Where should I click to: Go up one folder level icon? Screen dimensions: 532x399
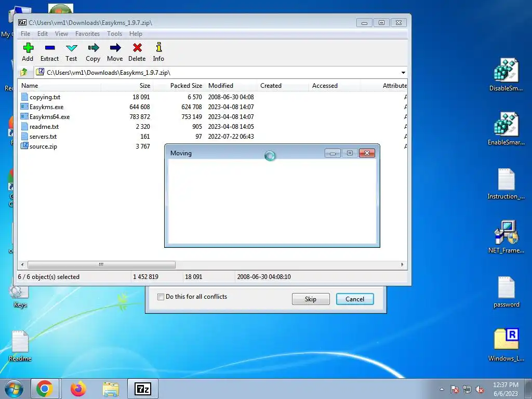point(24,72)
